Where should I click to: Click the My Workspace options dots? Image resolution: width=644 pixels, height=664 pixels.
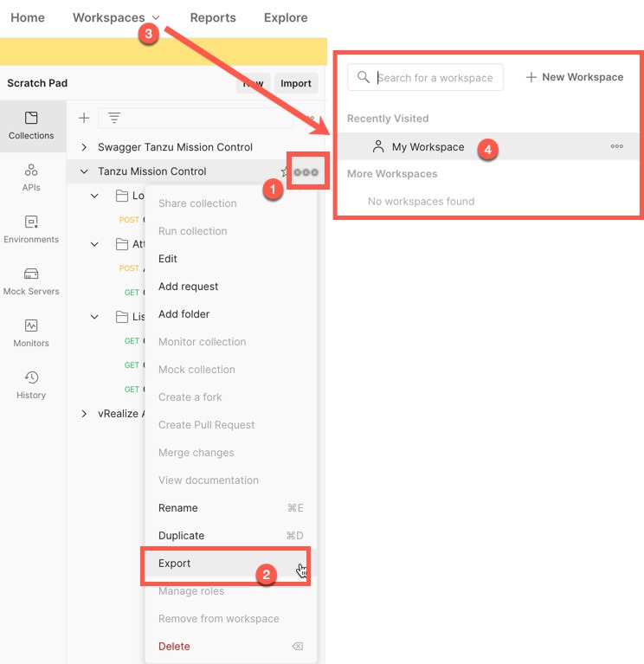click(616, 146)
